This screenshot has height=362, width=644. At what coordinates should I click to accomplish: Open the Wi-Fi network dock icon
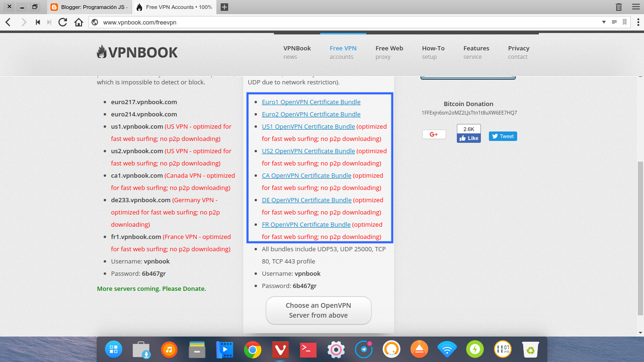447,349
